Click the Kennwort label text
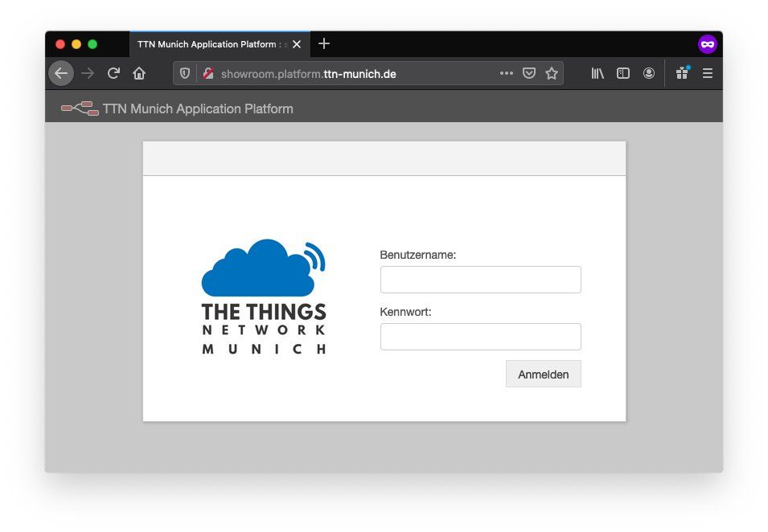 point(405,313)
